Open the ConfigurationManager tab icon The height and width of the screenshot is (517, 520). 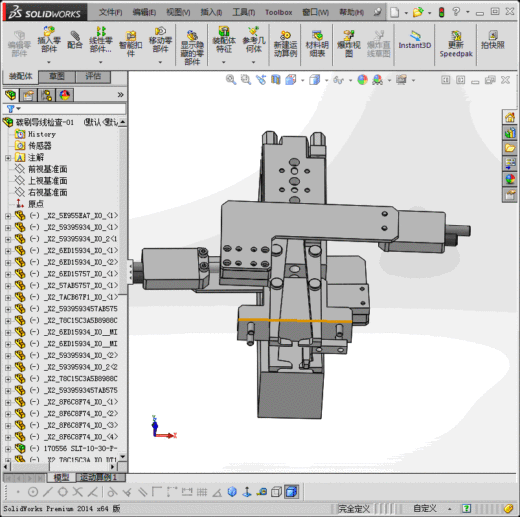(x=46, y=95)
